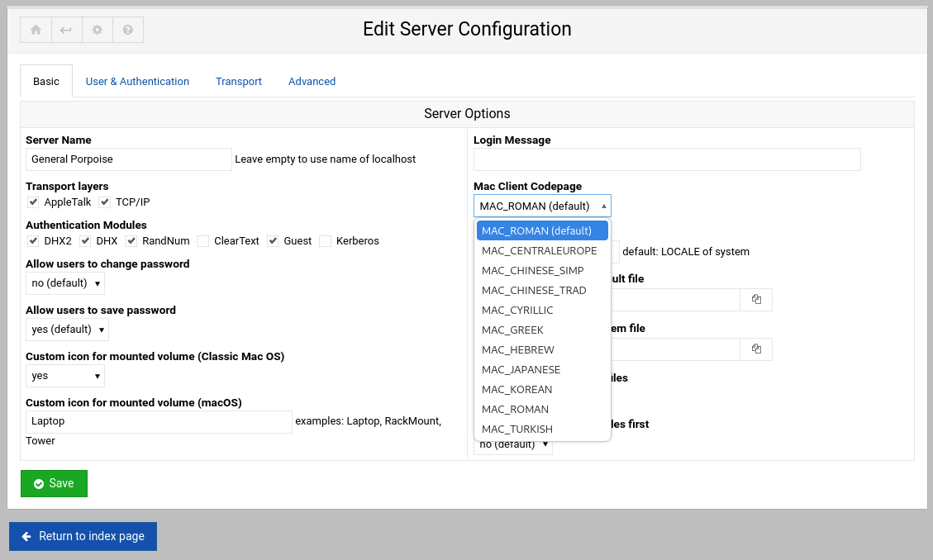Click the Save button
The width and height of the screenshot is (933, 560).
[54, 483]
